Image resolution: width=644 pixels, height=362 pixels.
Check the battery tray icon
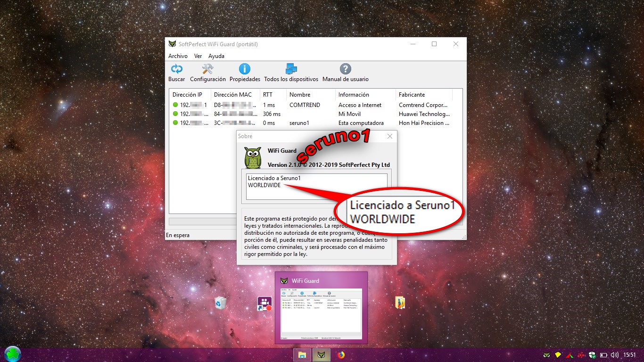[x=603, y=354]
